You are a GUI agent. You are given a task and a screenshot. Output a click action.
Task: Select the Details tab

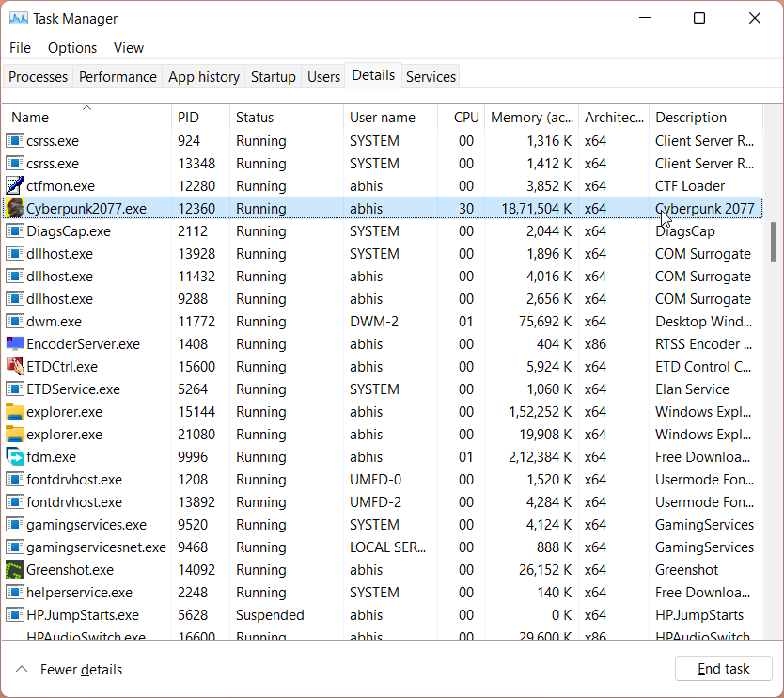pyautogui.click(x=373, y=75)
